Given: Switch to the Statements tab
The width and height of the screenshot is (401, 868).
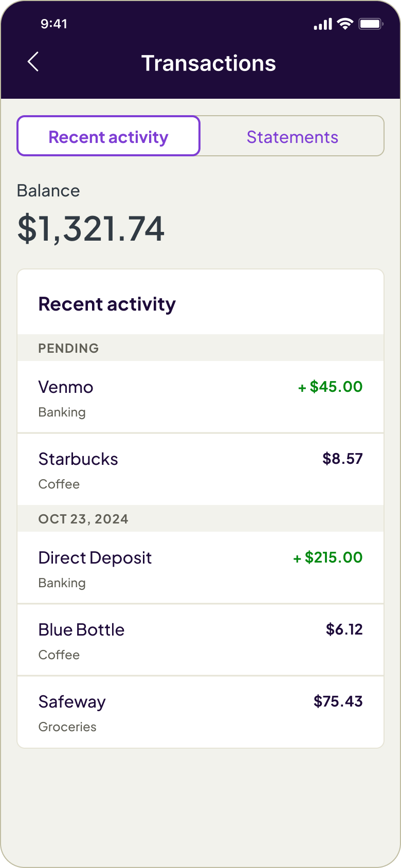Looking at the screenshot, I should tap(292, 137).
